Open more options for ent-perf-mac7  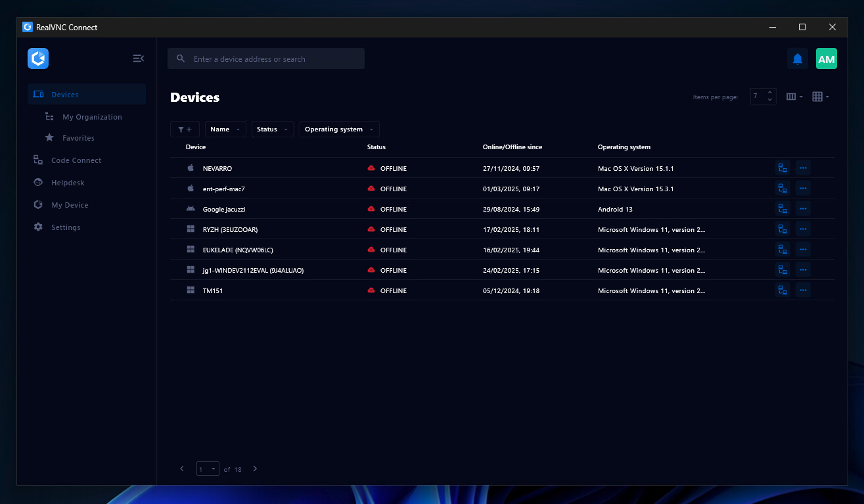coord(803,189)
